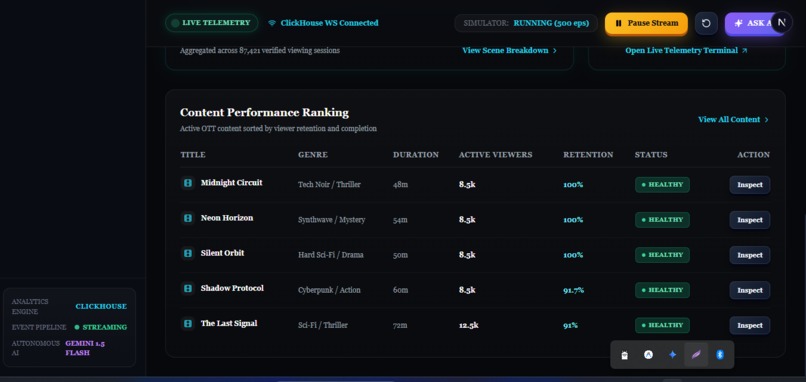Image resolution: width=806 pixels, height=382 pixels.
Task: Click the ClickHouse WS Connected label
Action: tap(329, 23)
